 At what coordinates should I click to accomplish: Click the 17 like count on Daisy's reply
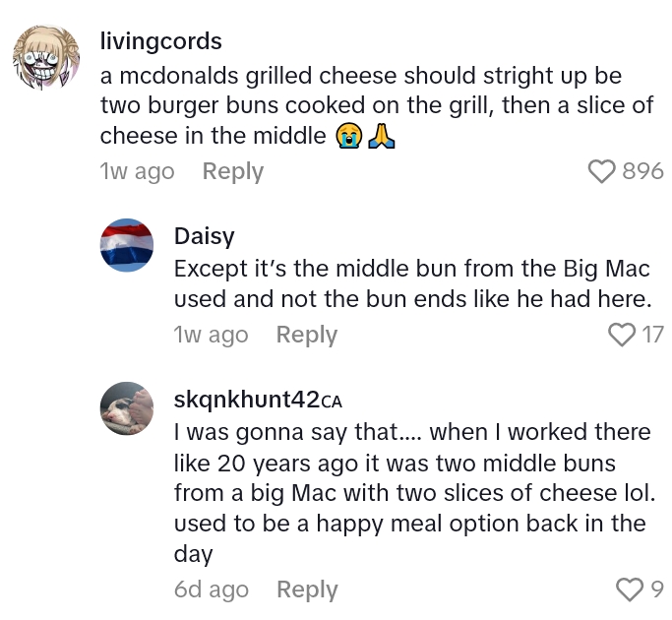(653, 336)
